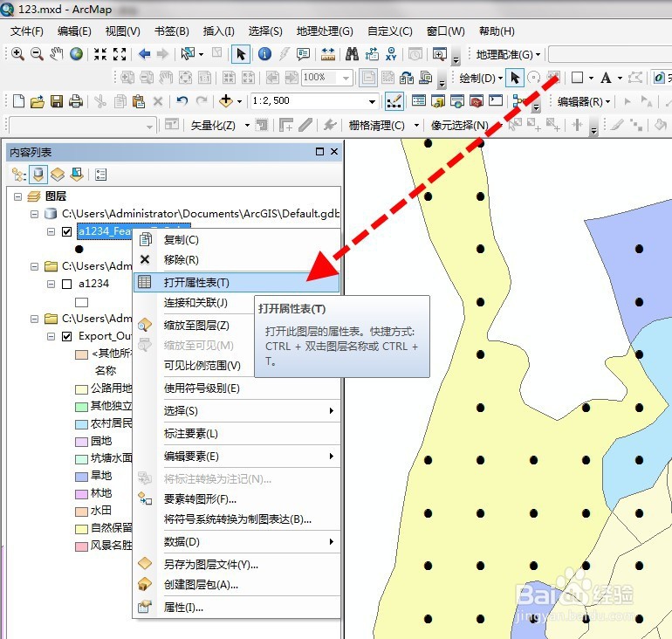Open the 像元选择(N) toolbar menu
Viewport: 672px width, 639px height.
(x=466, y=126)
